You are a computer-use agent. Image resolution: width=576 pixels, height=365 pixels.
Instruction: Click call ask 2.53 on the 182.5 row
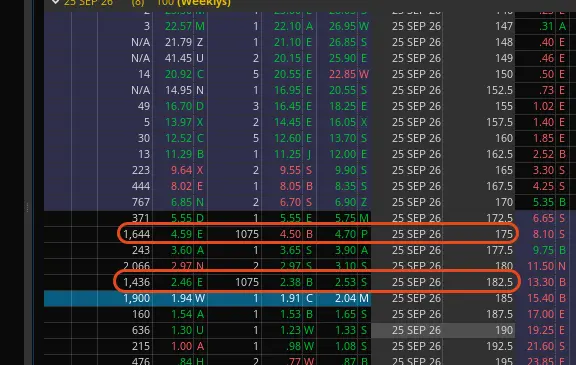point(345,282)
